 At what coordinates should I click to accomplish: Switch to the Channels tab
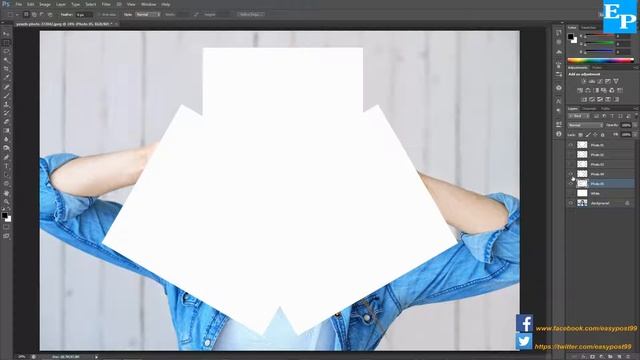589,109
